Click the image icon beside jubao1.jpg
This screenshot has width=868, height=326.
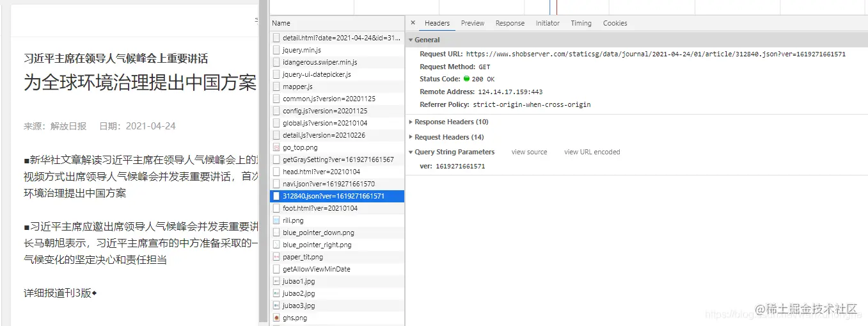276,281
